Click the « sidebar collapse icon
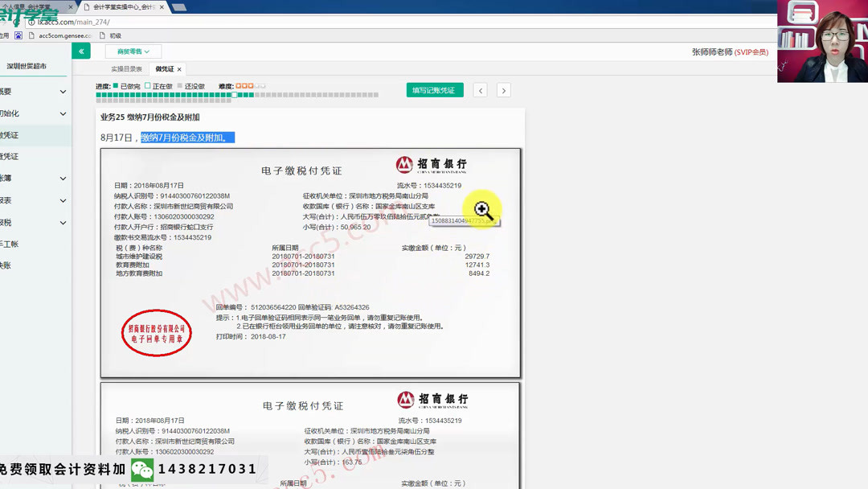868x489 pixels. (80, 50)
